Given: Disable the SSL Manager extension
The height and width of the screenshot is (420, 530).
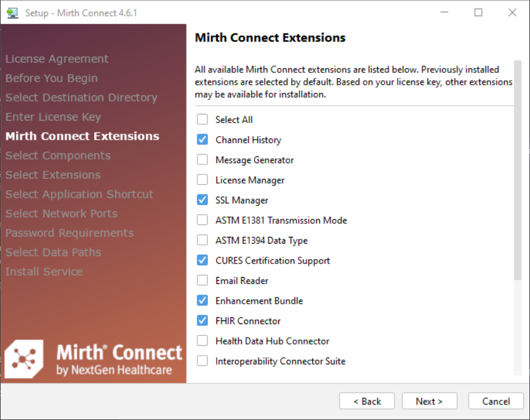Looking at the screenshot, I should click(x=202, y=200).
